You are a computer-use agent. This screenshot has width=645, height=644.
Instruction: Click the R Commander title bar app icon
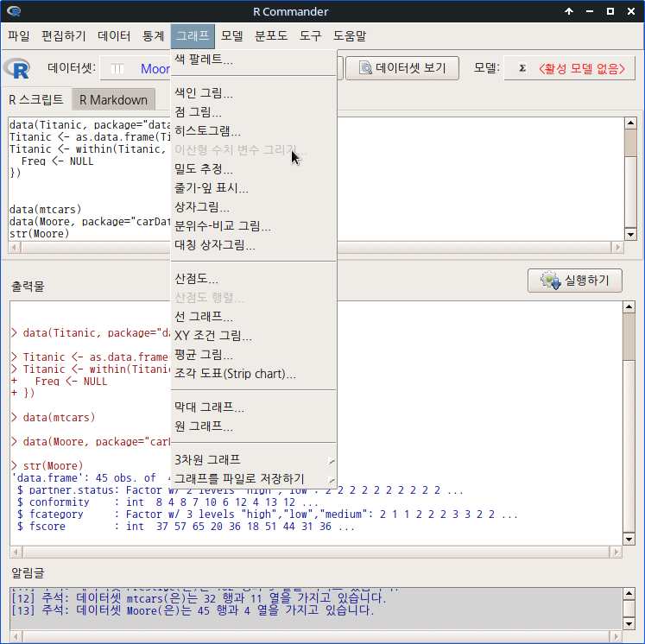[x=14, y=11]
